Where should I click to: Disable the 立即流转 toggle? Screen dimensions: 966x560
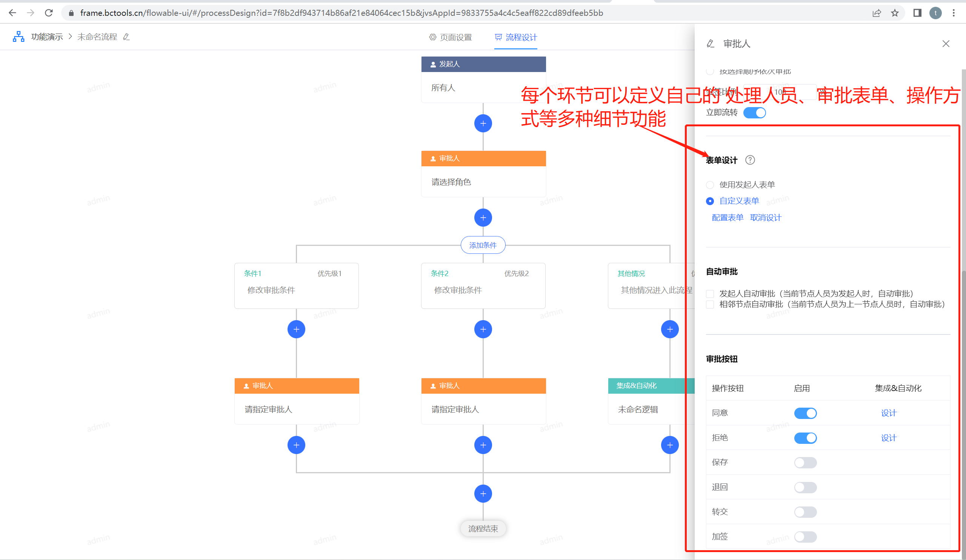pos(754,112)
